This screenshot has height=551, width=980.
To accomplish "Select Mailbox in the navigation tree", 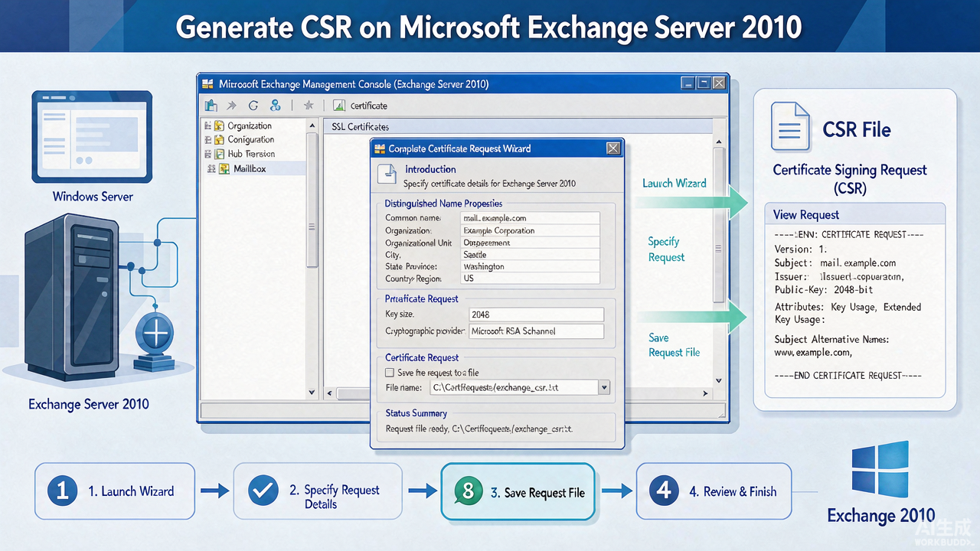I will point(250,168).
